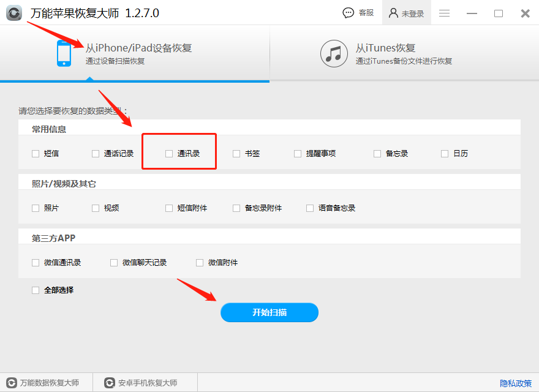Check the 语音备忘录 checkbox

(310, 208)
